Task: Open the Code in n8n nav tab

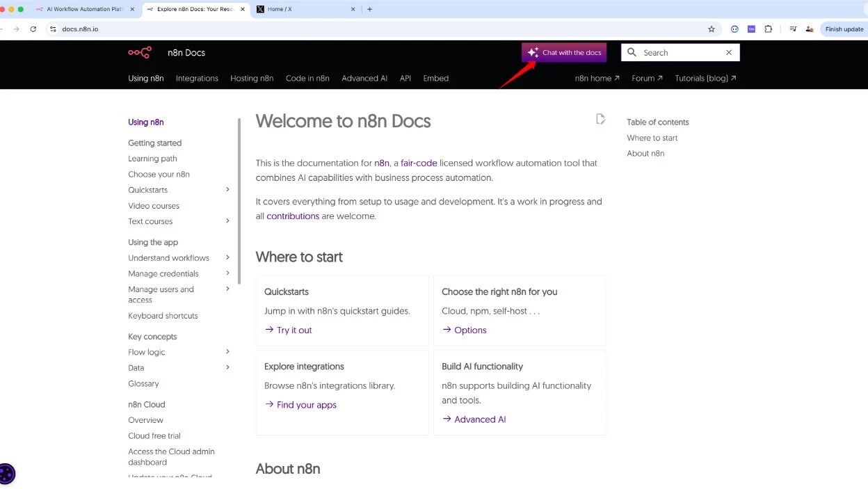Action: pos(307,79)
